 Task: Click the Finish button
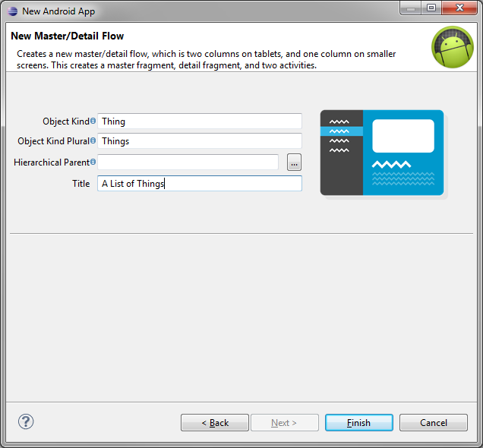(359, 423)
